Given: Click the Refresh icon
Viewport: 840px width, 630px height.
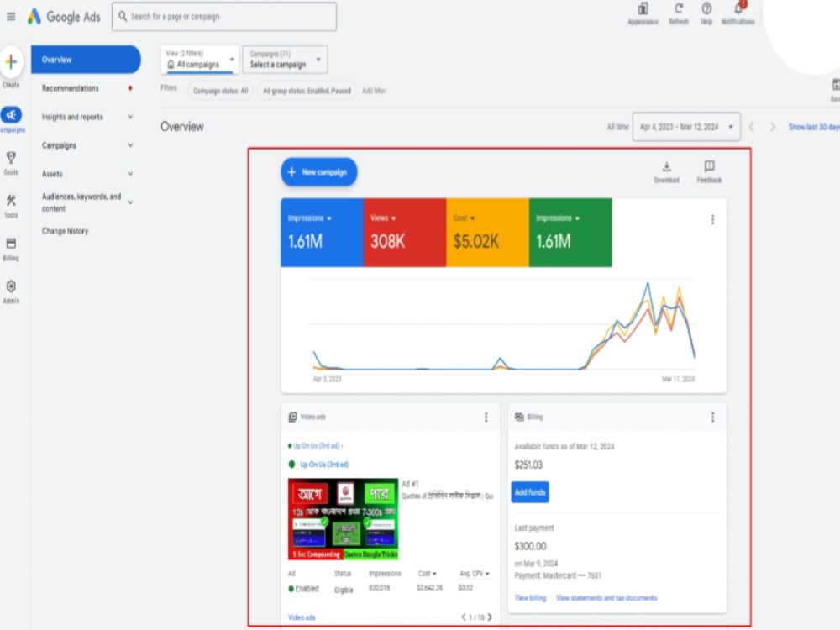Looking at the screenshot, I should coord(679,9).
